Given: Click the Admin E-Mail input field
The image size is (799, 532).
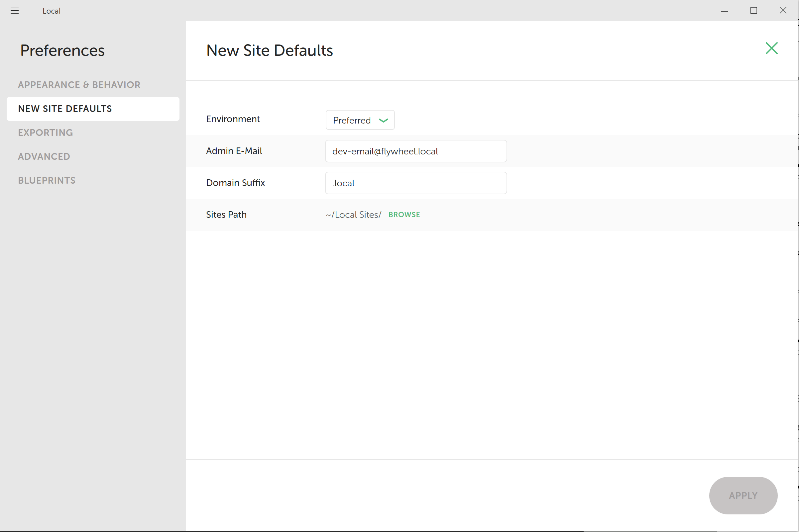Looking at the screenshot, I should pos(416,151).
